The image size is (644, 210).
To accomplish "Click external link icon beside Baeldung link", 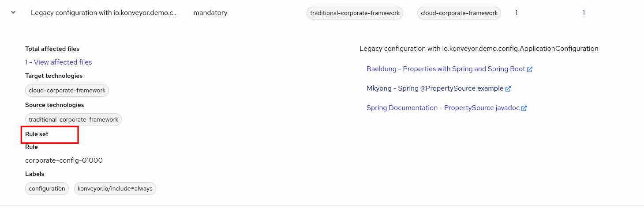I will point(530,69).
